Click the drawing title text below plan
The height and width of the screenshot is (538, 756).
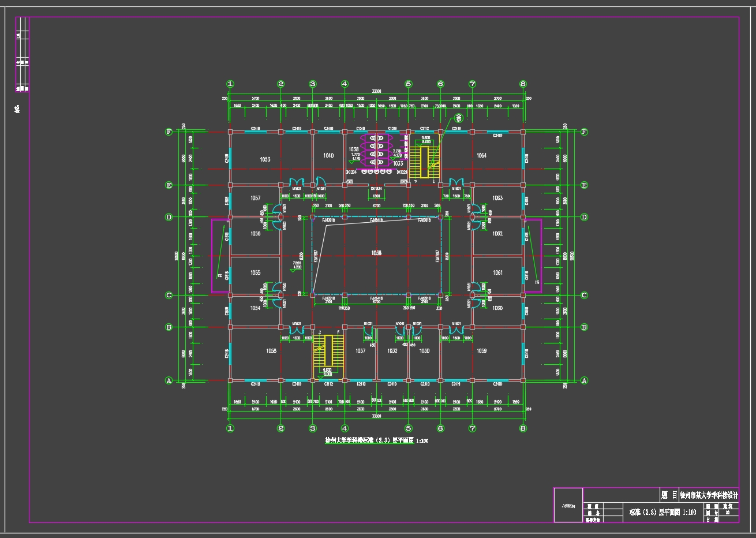(x=376, y=440)
